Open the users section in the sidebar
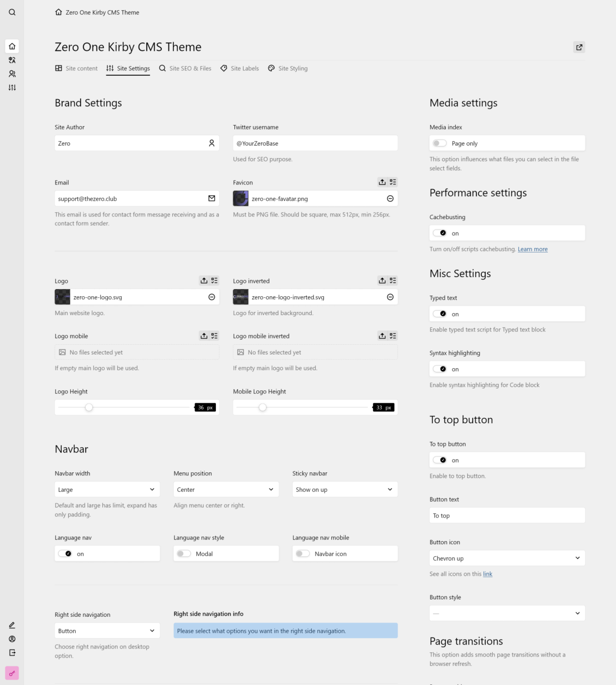Viewport: 616px width, 685px height. (x=12, y=74)
